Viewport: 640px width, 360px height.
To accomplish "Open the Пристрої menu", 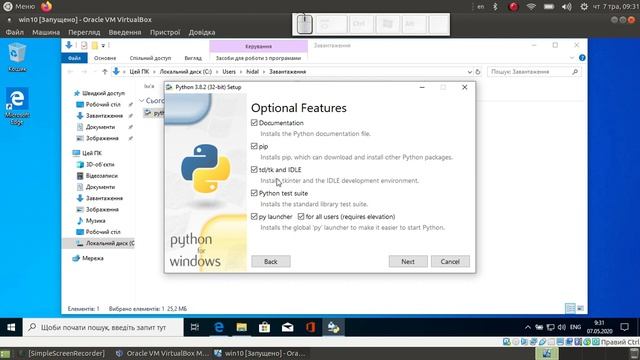I will click(x=165, y=32).
